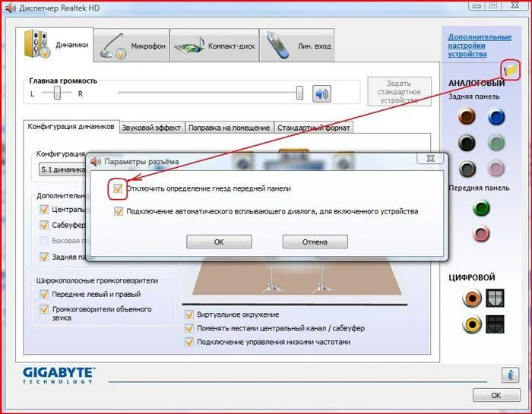Click the GIGABYTE Technology logo

59,375
